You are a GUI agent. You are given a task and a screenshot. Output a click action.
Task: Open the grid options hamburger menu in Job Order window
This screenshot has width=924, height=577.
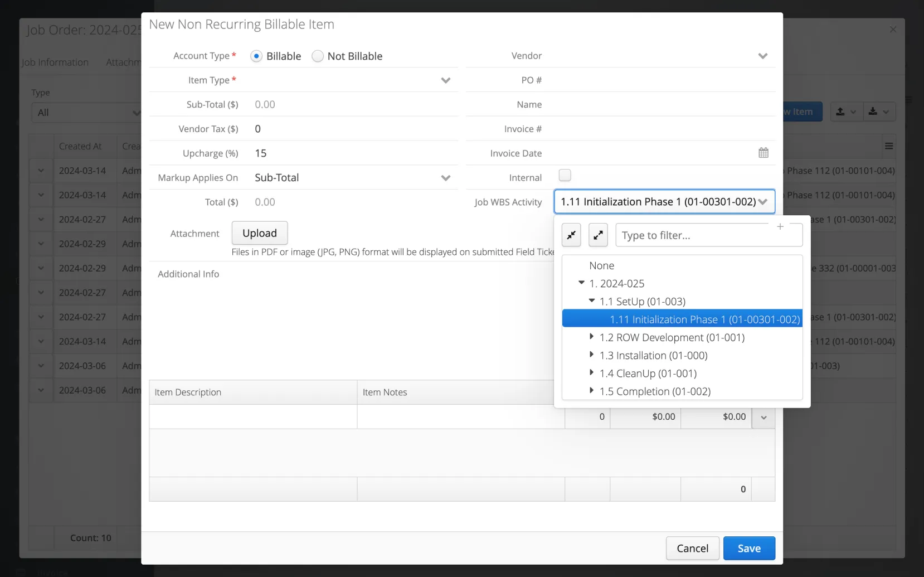(x=889, y=146)
